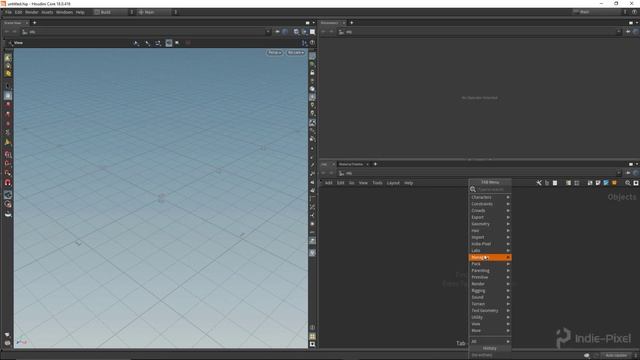
Task: Select the Parameters pane tab
Action: click(x=330, y=23)
